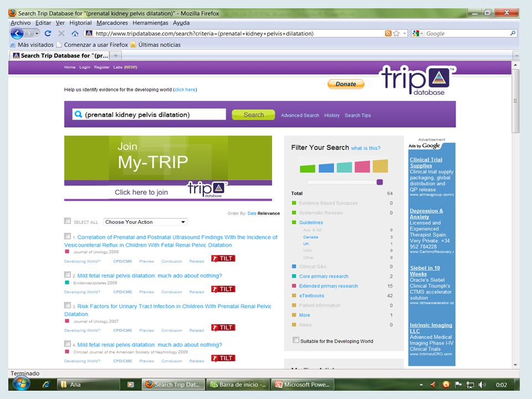The image size is (532, 399).
Task: Filter by Extended primary research
Action: click(x=328, y=286)
